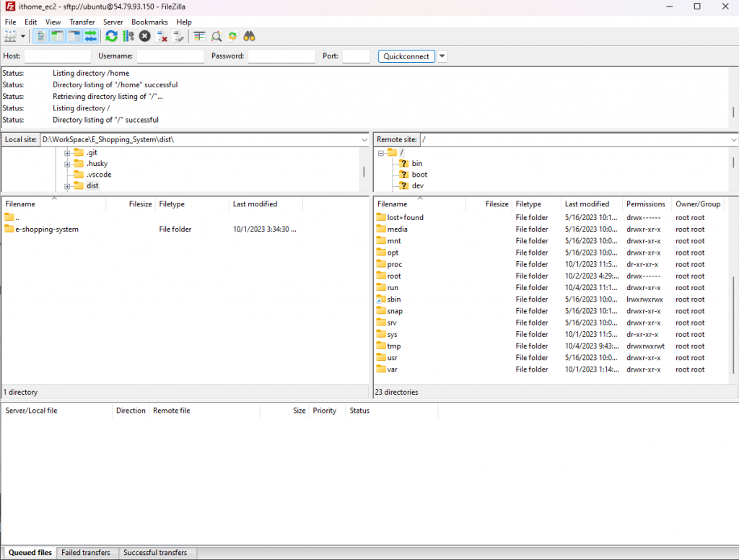Image resolution: width=739 pixels, height=560 pixels.
Task: Open the Remote site path dropdown
Action: point(733,139)
